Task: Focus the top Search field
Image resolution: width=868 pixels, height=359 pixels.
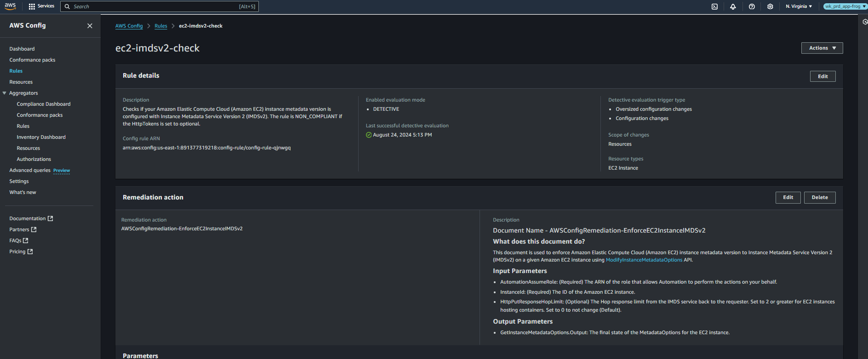Action: (x=160, y=6)
